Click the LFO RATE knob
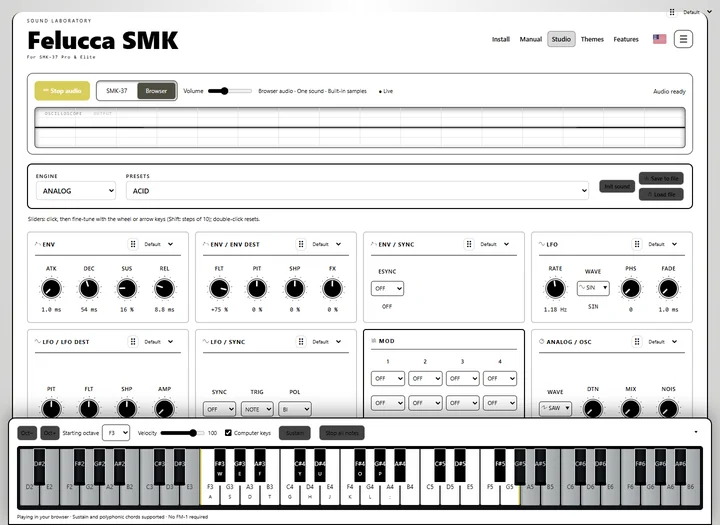 click(x=555, y=288)
